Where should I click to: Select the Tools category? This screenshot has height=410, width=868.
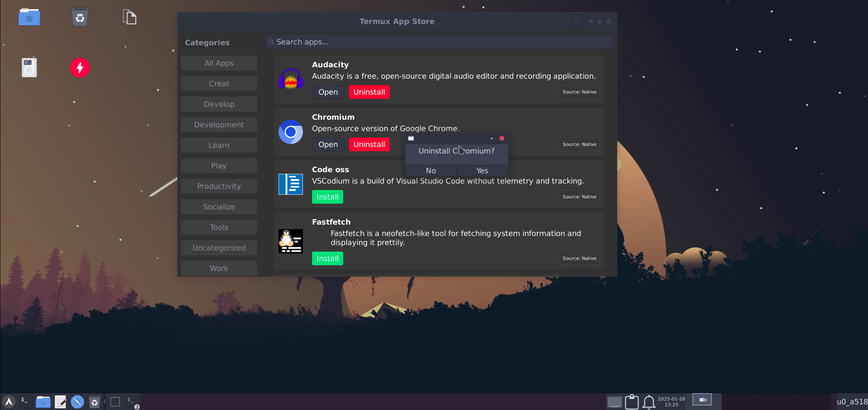coord(219,227)
